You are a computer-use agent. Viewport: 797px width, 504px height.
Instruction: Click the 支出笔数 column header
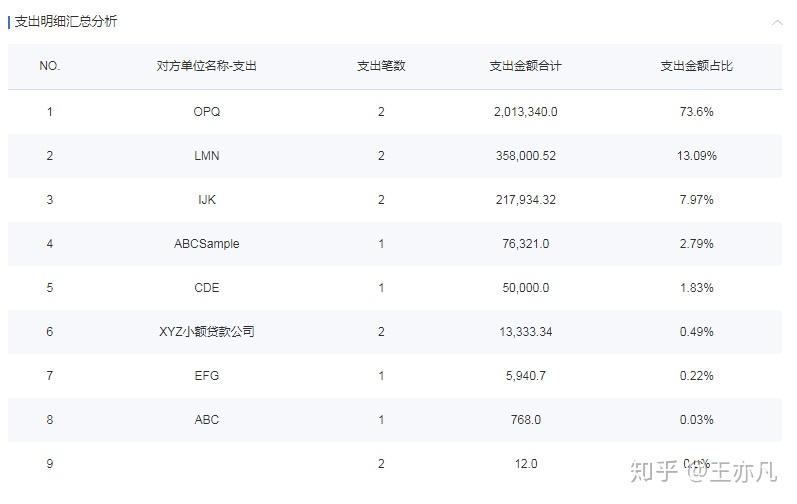[x=381, y=66]
